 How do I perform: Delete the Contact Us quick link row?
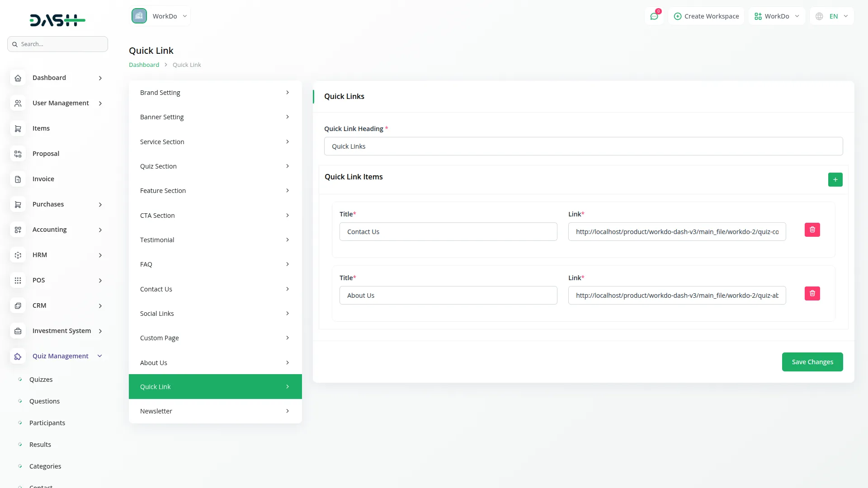pos(812,230)
